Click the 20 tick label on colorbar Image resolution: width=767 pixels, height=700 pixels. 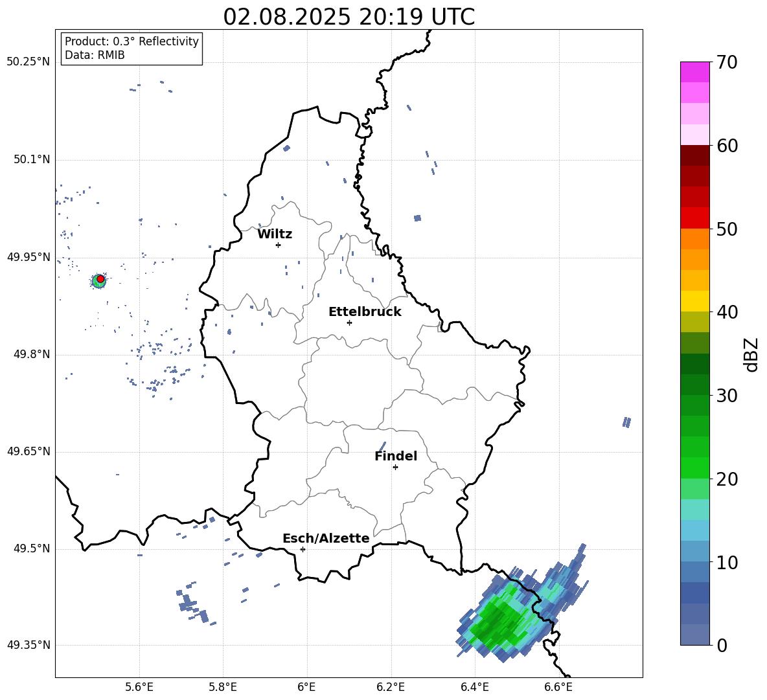point(727,479)
